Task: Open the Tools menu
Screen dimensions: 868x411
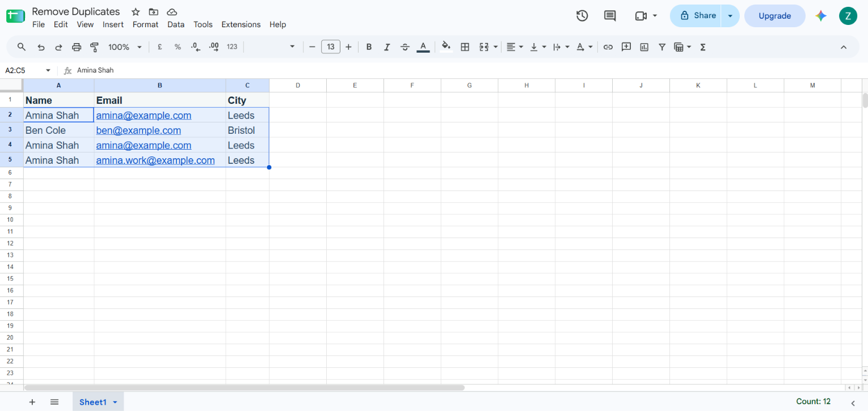Action: pos(203,24)
